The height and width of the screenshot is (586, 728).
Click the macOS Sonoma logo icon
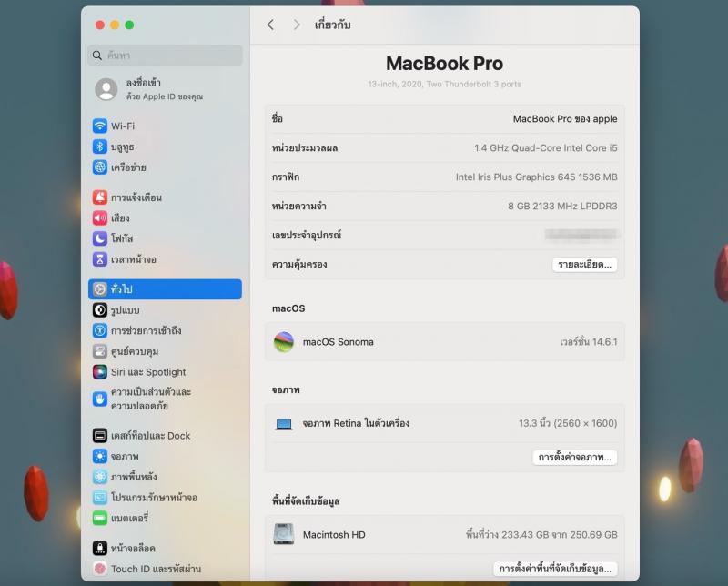(x=284, y=342)
